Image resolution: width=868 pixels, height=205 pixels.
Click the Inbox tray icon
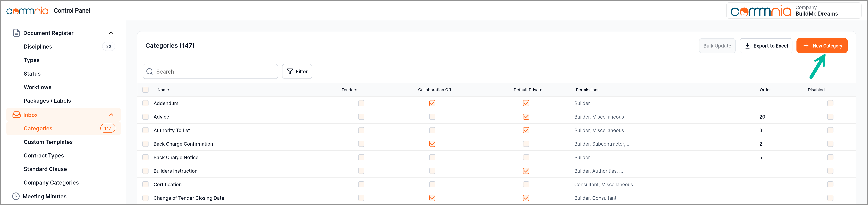point(16,115)
